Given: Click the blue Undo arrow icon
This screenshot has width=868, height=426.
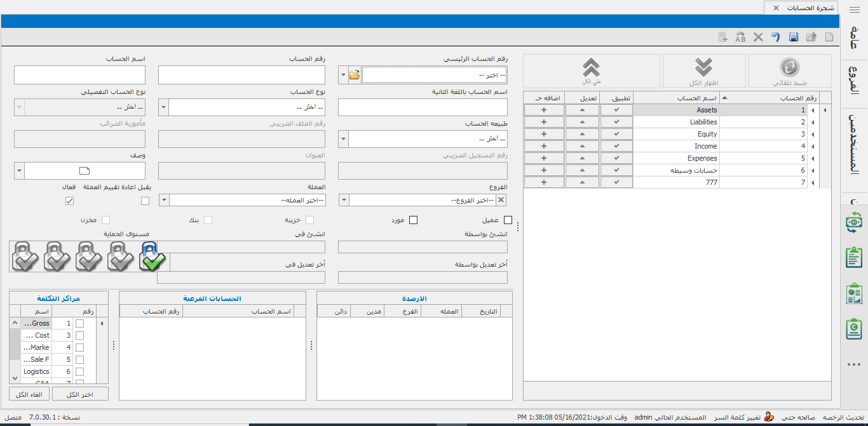Looking at the screenshot, I should pyautogui.click(x=775, y=37).
